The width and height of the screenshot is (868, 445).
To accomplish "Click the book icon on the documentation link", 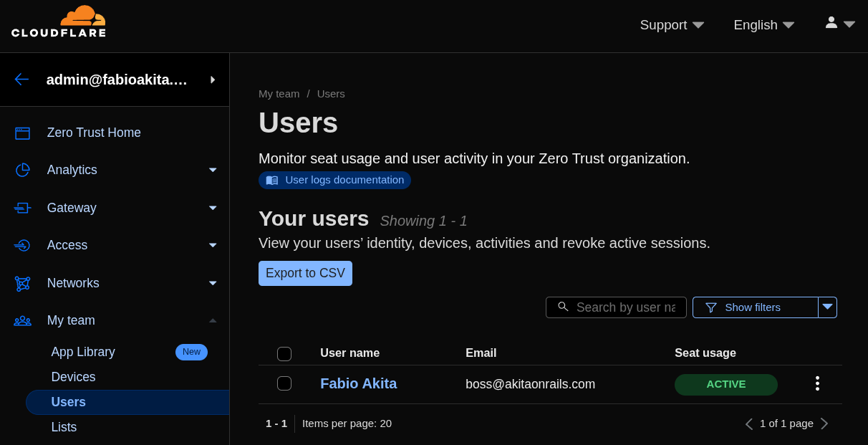I will point(272,180).
